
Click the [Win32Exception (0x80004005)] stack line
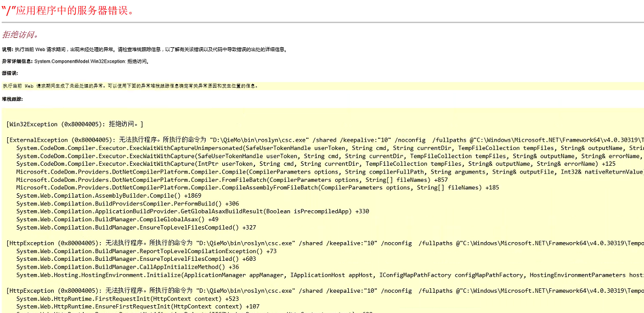tap(75, 124)
